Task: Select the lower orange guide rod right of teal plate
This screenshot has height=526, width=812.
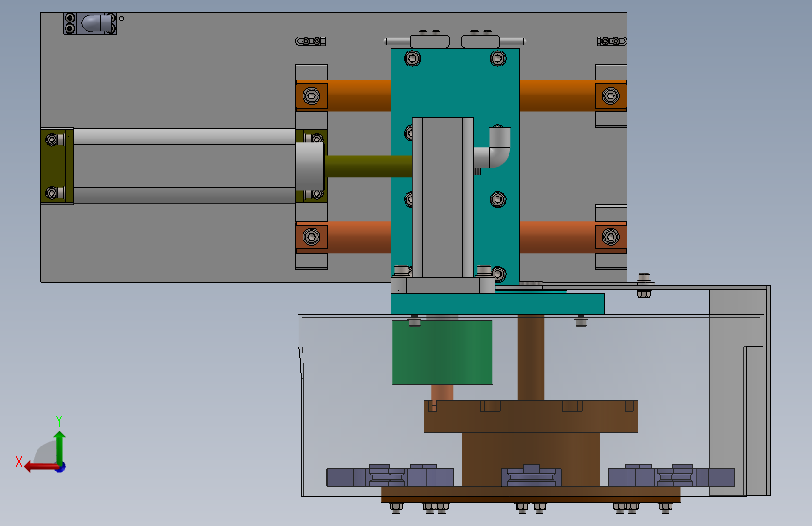Action: tap(557, 237)
